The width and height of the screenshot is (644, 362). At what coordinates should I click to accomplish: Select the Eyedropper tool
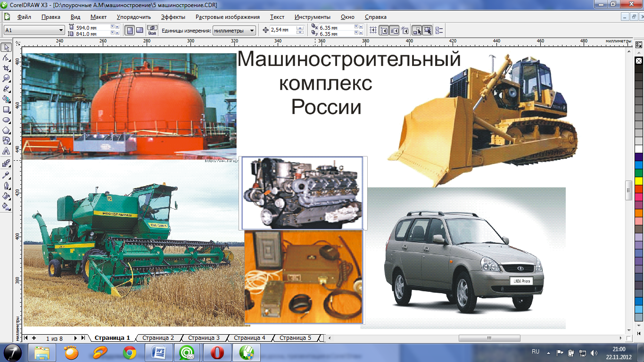coord(7,175)
